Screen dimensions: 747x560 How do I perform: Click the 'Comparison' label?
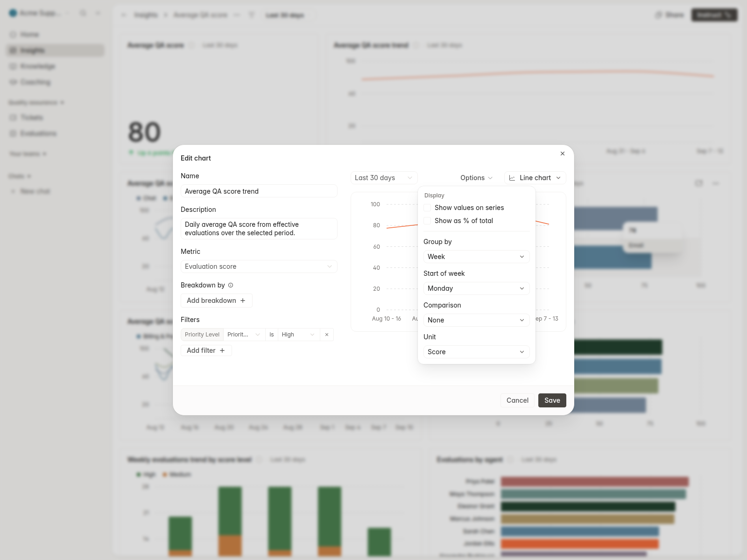tap(442, 305)
